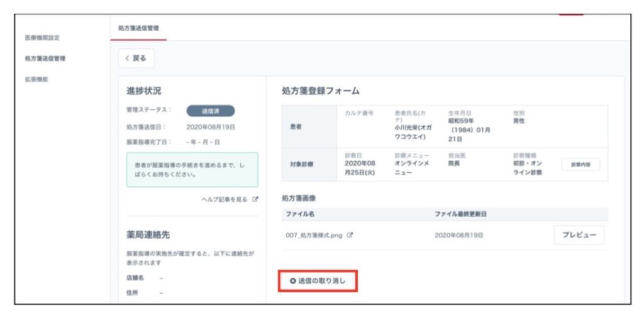The image size is (644, 311).
Task: Click the 薬局連絡先 section heading
Action: point(148,235)
